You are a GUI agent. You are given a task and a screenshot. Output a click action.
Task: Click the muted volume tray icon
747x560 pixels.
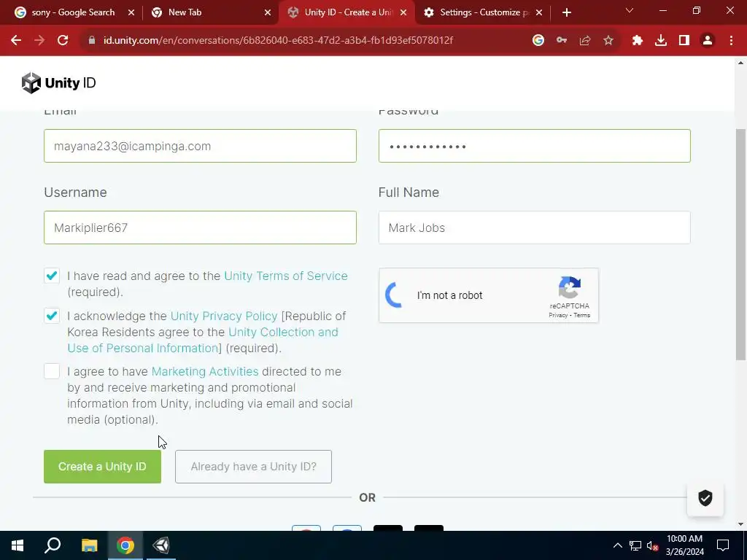(653, 545)
